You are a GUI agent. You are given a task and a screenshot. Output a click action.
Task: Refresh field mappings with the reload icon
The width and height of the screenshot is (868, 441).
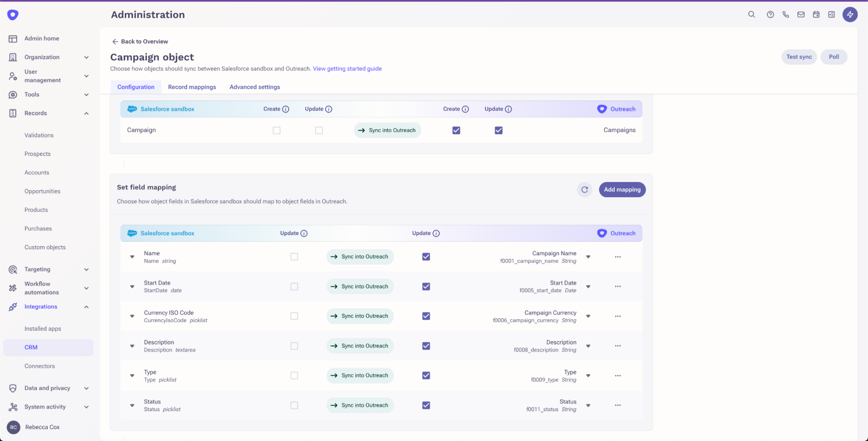point(585,190)
